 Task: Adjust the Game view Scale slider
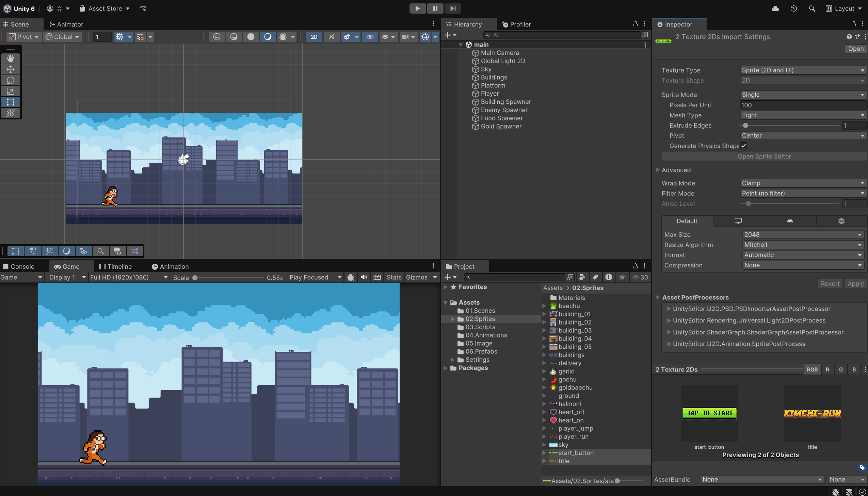(195, 278)
